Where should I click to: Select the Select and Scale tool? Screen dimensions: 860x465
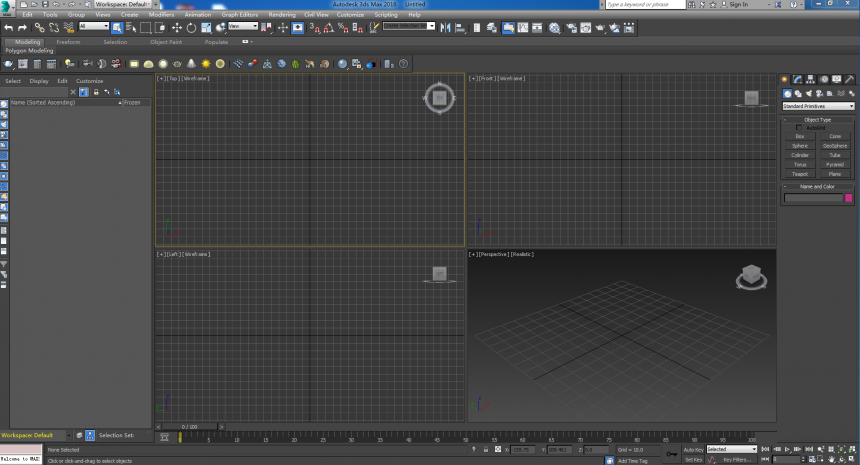pos(206,27)
